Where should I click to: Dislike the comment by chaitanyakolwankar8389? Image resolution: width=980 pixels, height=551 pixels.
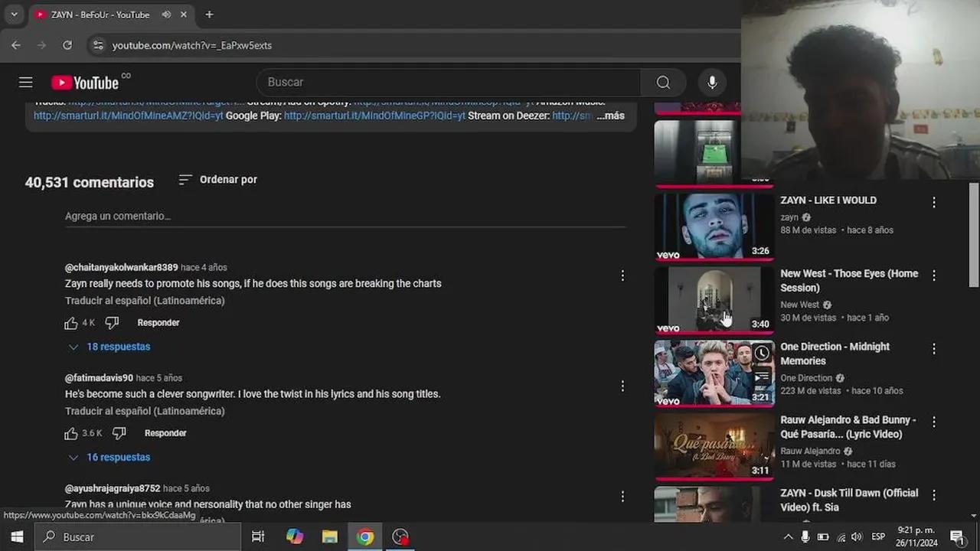point(112,323)
